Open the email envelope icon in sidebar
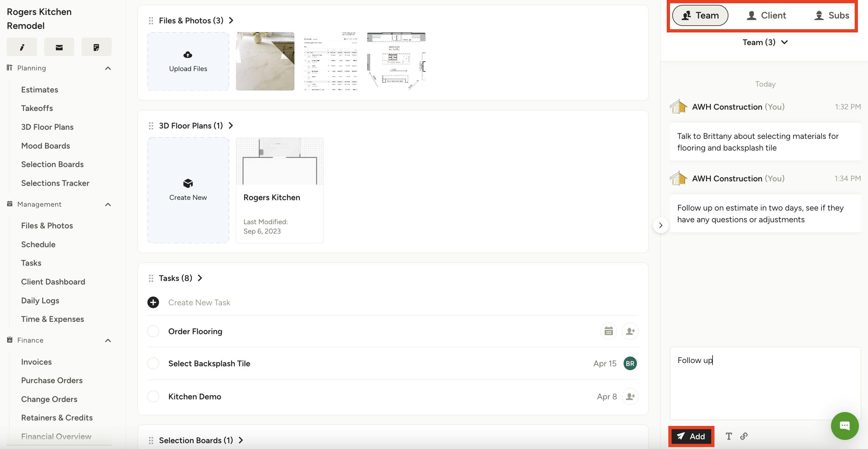Viewport: 868px width, 449px height. tap(59, 47)
